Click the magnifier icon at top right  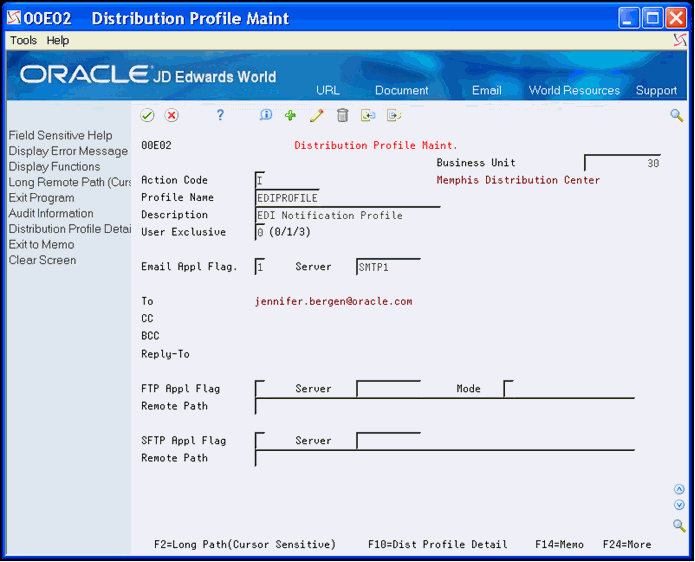point(676,116)
